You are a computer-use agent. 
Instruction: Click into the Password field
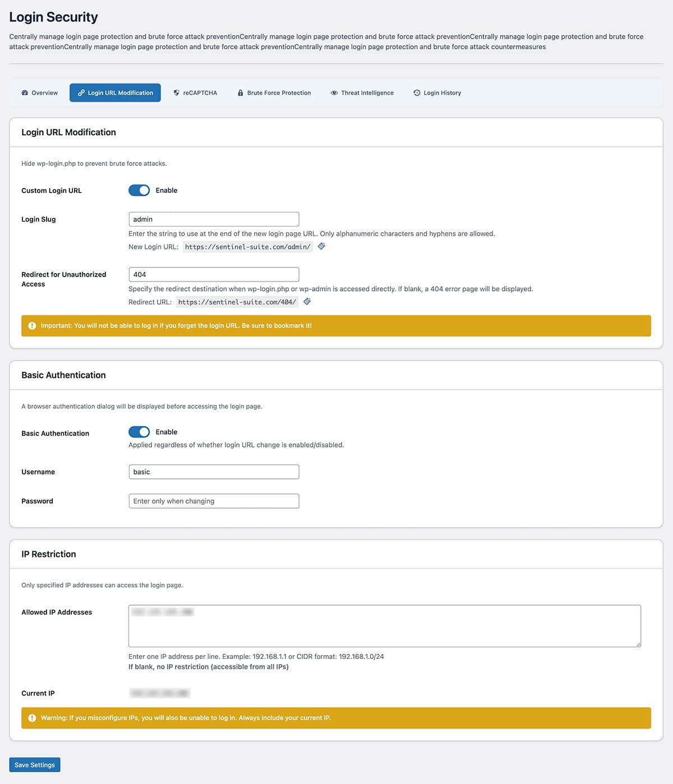(x=214, y=501)
